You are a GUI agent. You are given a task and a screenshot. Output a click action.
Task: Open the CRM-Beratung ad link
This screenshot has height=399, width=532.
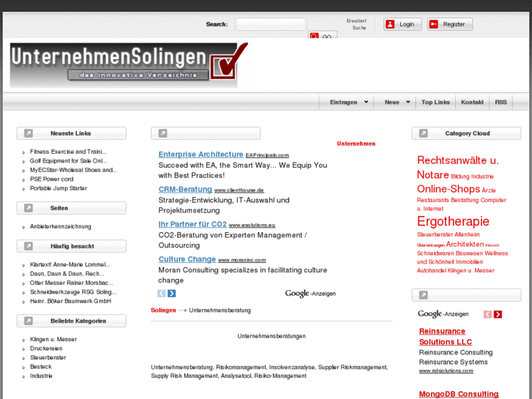coord(185,190)
